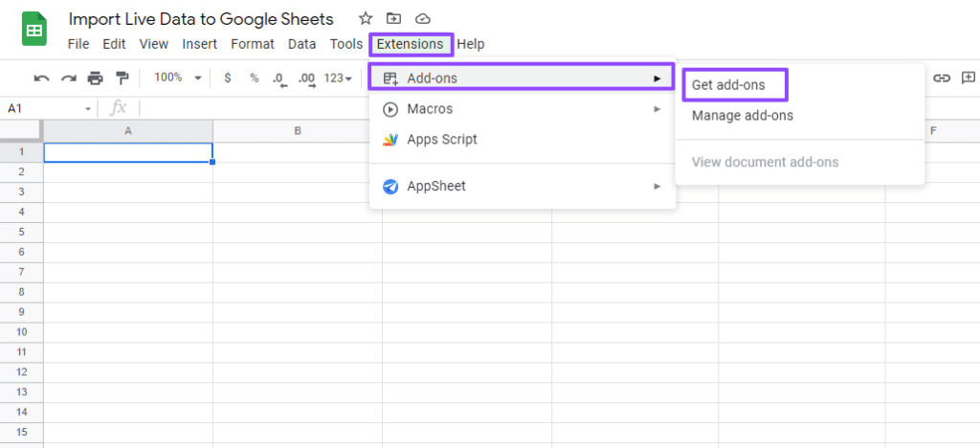The image size is (980, 448).
Task: Decrease decimal places button
Action: tap(278, 78)
